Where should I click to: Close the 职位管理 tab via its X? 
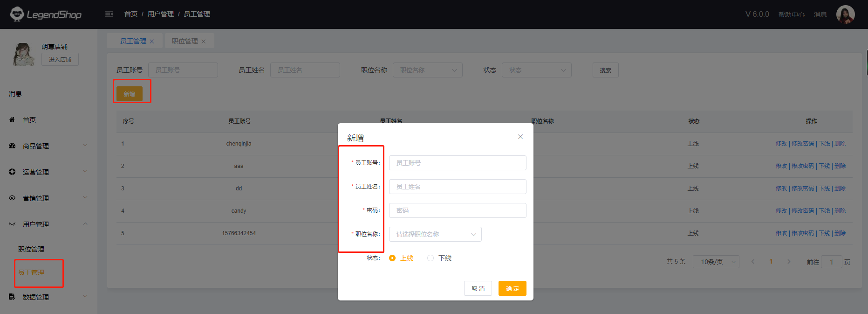204,42
